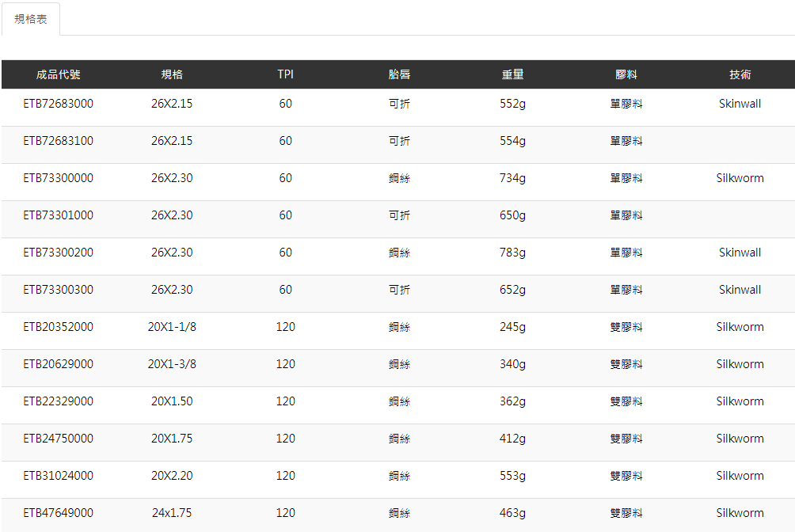The width and height of the screenshot is (795, 532).
Task: Click the 成品代號 column header
Action: click(58, 74)
